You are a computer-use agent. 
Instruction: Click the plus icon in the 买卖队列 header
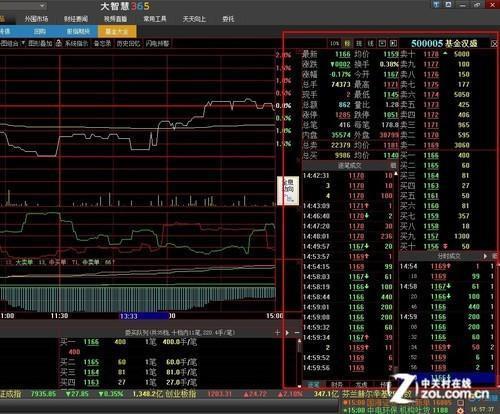(x=277, y=333)
